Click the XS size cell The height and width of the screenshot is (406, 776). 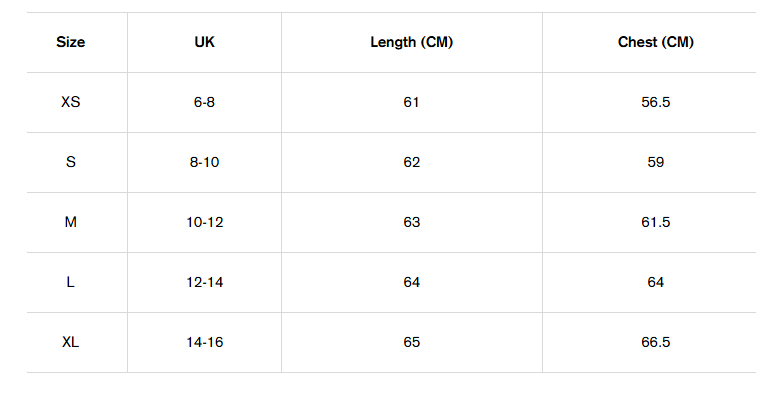(71, 102)
